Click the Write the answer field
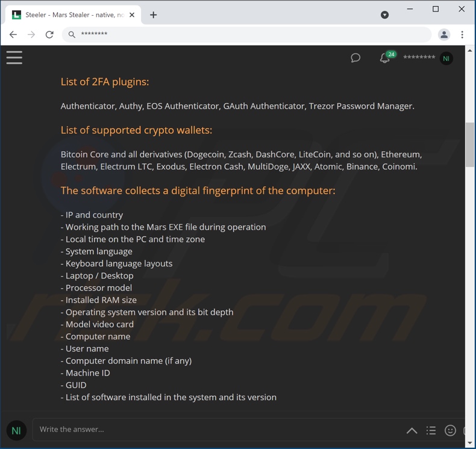The width and height of the screenshot is (476, 449). 219,429
